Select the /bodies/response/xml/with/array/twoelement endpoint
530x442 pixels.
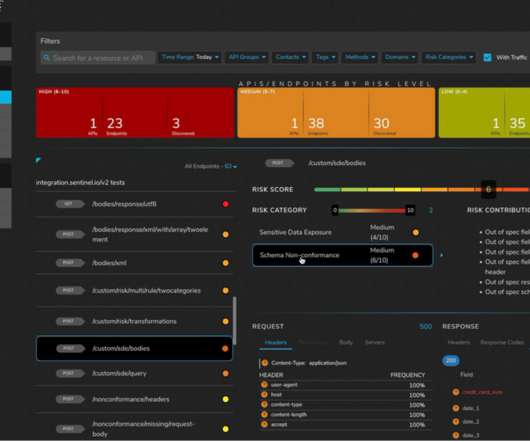point(134,234)
